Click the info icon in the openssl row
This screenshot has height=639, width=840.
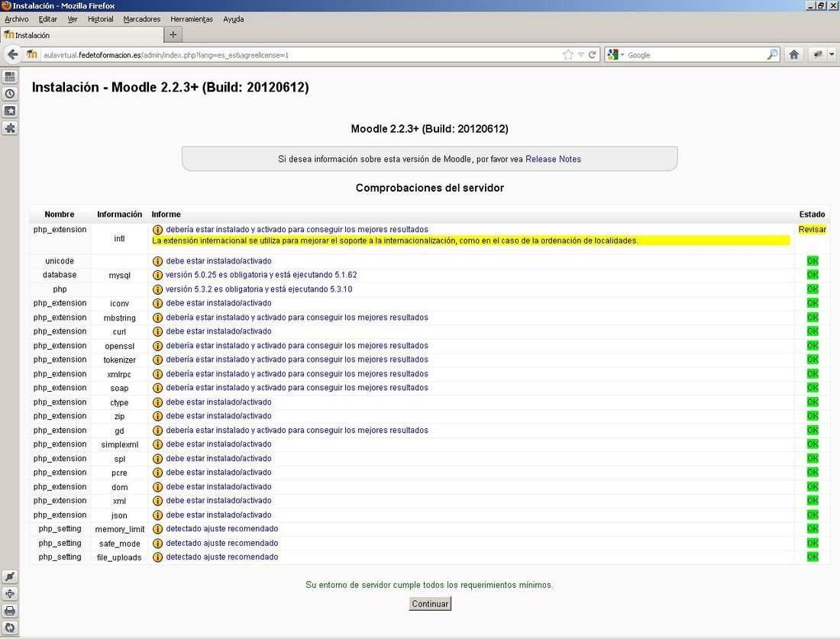pyautogui.click(x=157, y=346)
